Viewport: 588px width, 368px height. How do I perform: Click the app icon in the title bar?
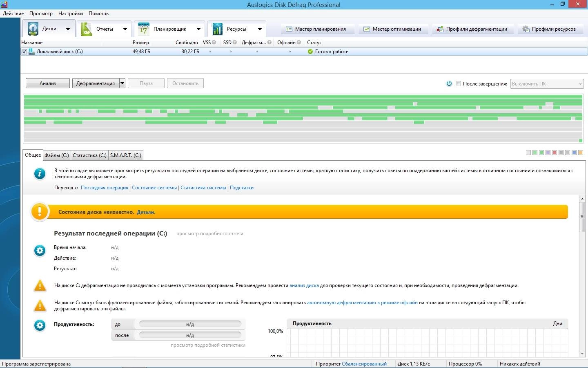coord(4,4)
